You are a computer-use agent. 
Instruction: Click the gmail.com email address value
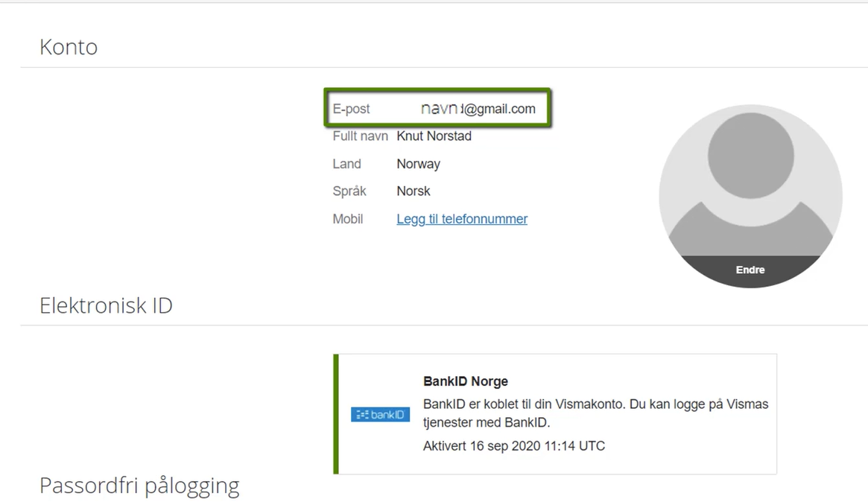coord(478,109)
